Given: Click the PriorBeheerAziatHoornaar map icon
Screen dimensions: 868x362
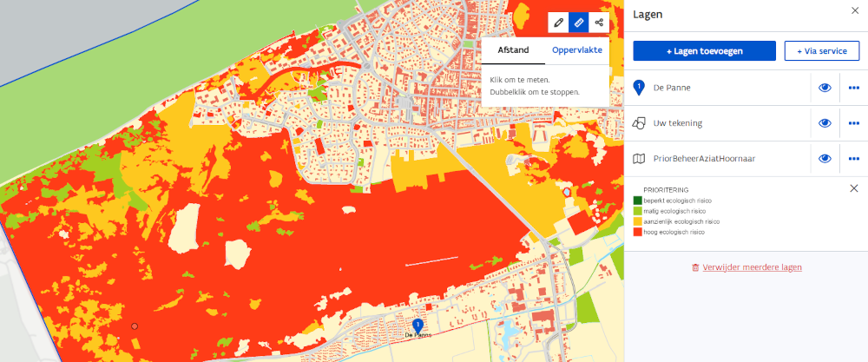Looking at the screenshot, I should click(639, 159).
